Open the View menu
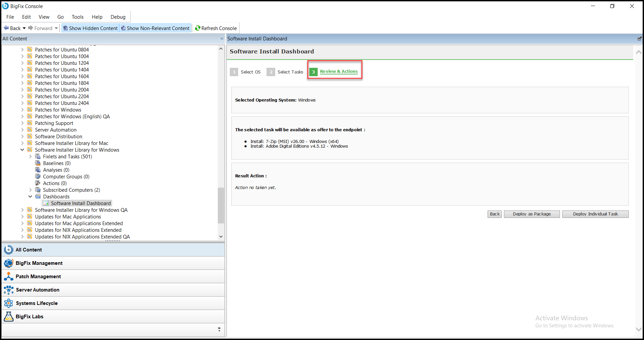Viewport: 644px width, 340px height. point(44,17)
